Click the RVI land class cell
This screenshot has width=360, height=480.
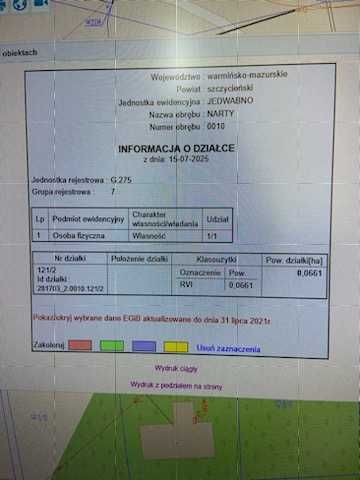(186, 284)
